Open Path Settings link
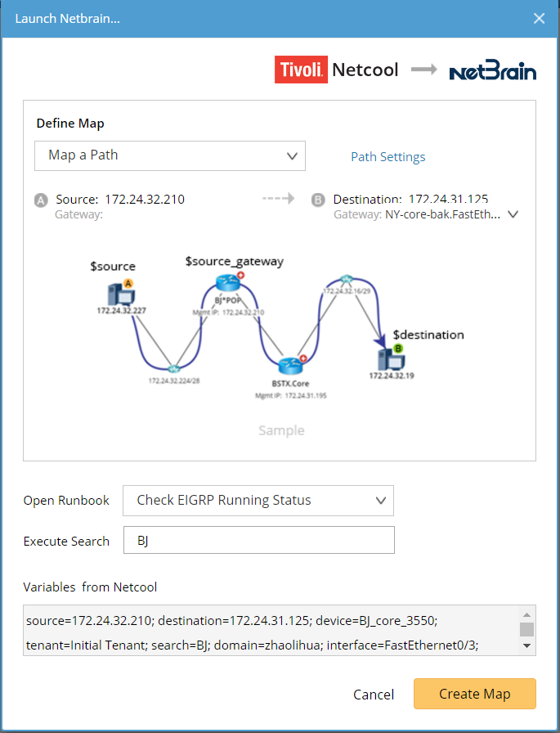560x733 pixels. click(x=388, y=157)
